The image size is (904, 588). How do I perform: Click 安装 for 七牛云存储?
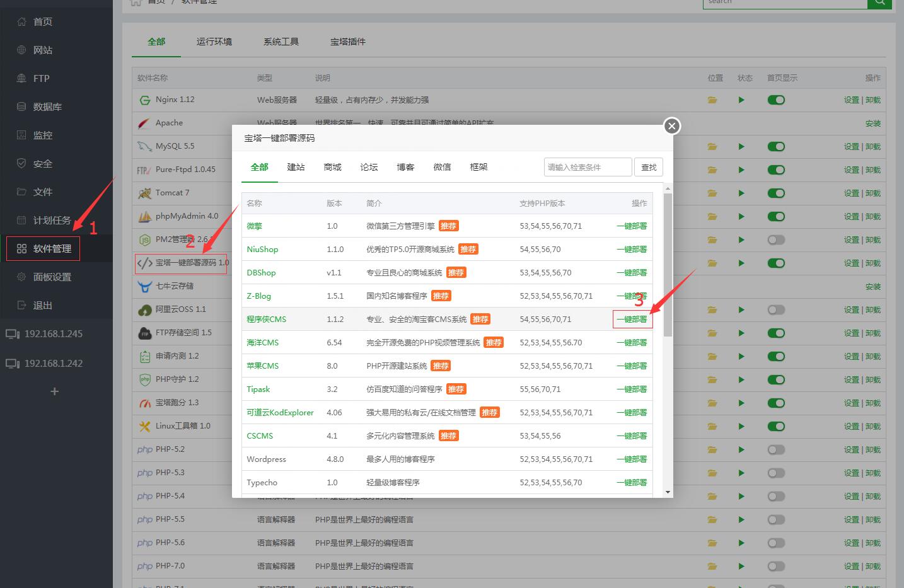(873, 287)
